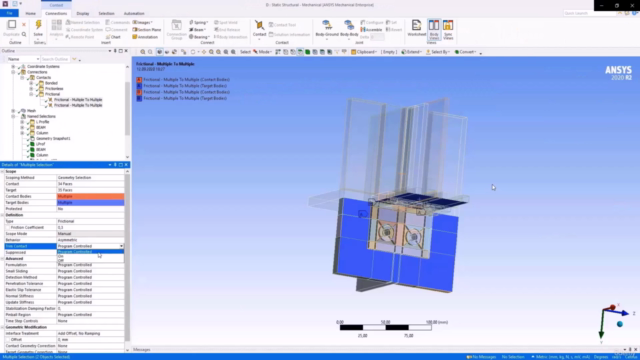
Task: Click the orange Contact Bodies color field
Action: point(90,196)
